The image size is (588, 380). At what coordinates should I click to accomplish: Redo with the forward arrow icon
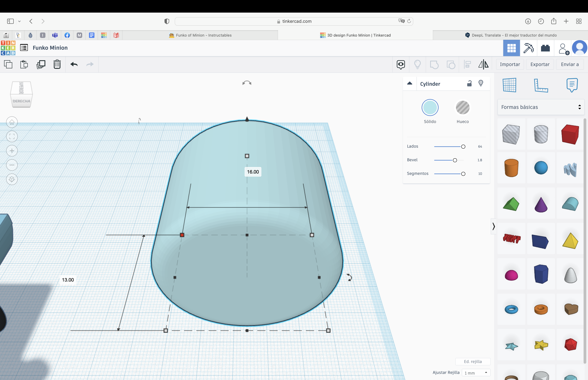pos(90,64)
